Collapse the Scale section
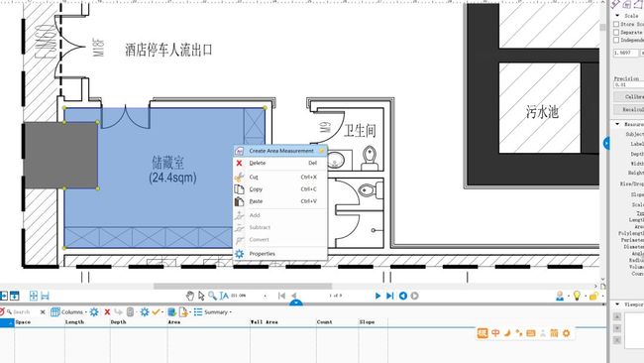The width and height of the screenshot is (644, 363). coord(617,16)
